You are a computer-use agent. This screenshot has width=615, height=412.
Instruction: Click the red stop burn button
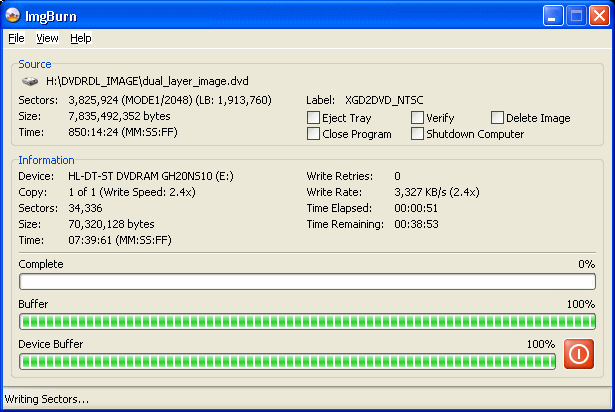point(579,354)
